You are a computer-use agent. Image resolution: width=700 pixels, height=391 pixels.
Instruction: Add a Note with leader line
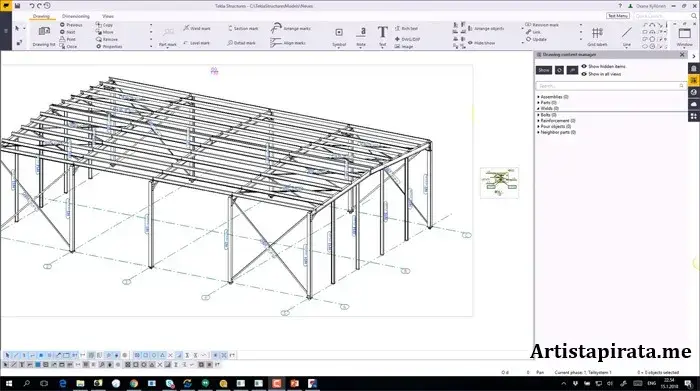coord(361,36)
